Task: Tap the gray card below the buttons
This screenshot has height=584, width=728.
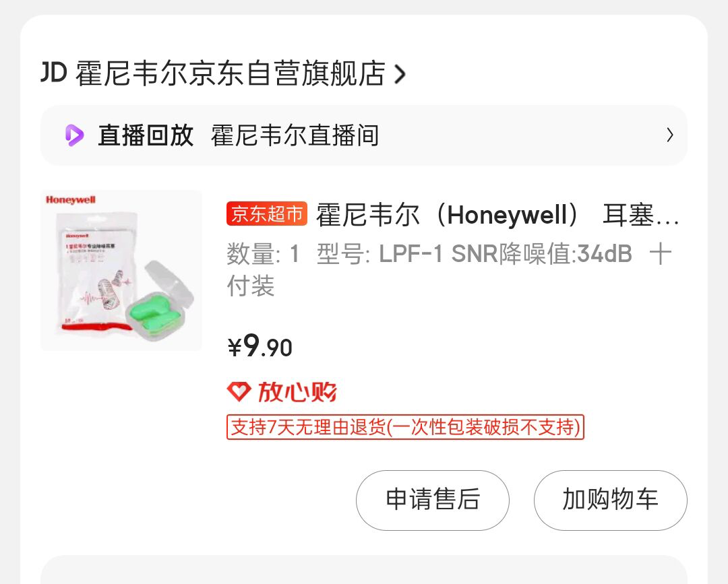Action: (364, 570)
